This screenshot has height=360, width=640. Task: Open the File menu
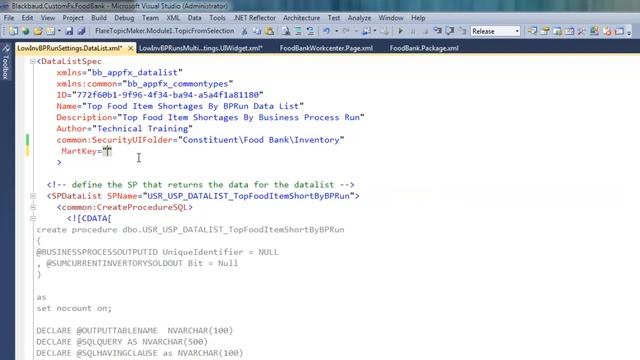coord(9,18)
